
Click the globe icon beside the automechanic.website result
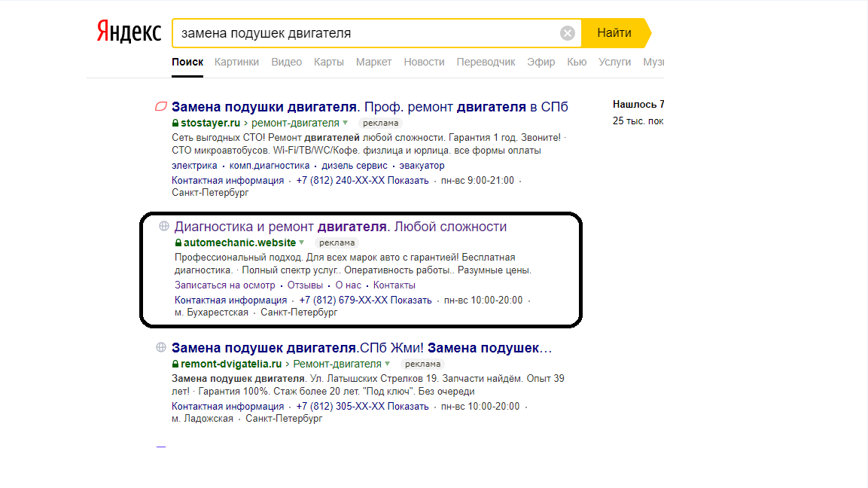click(164, 226)
